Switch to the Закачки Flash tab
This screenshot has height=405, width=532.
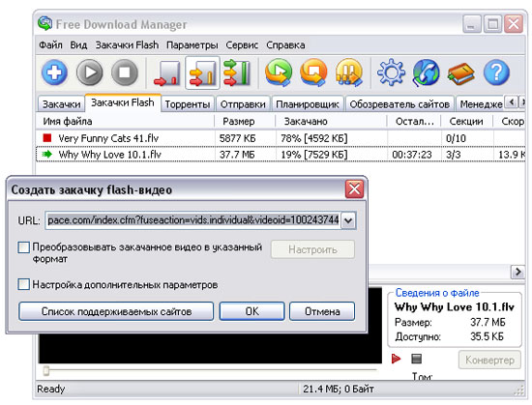[x=123, y=102]
